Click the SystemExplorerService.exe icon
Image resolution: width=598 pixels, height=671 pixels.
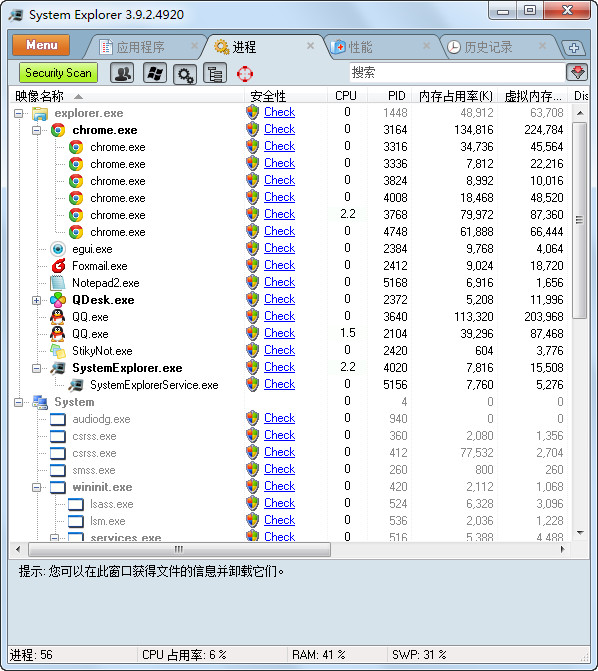[76, 385]
